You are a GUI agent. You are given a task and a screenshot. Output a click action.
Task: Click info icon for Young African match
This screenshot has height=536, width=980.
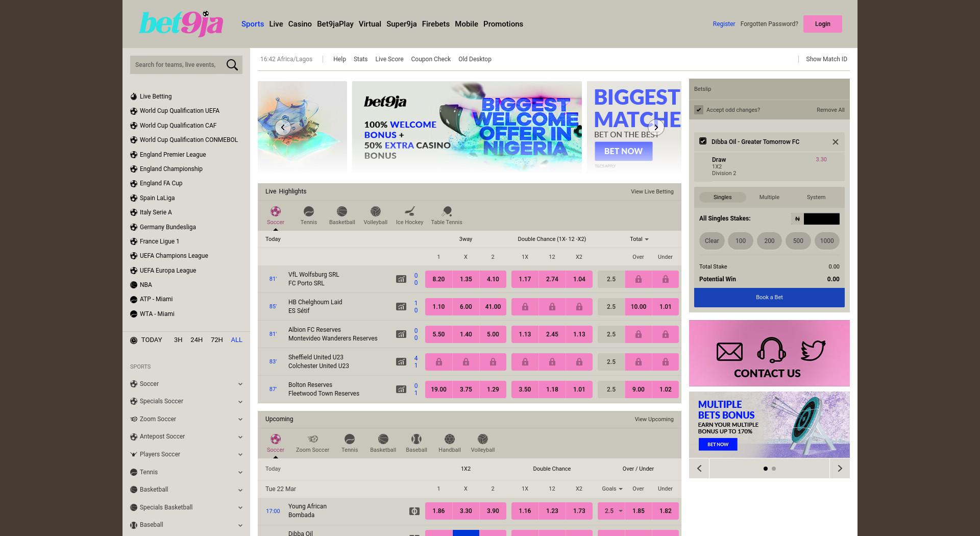click(x=414, y=511)
